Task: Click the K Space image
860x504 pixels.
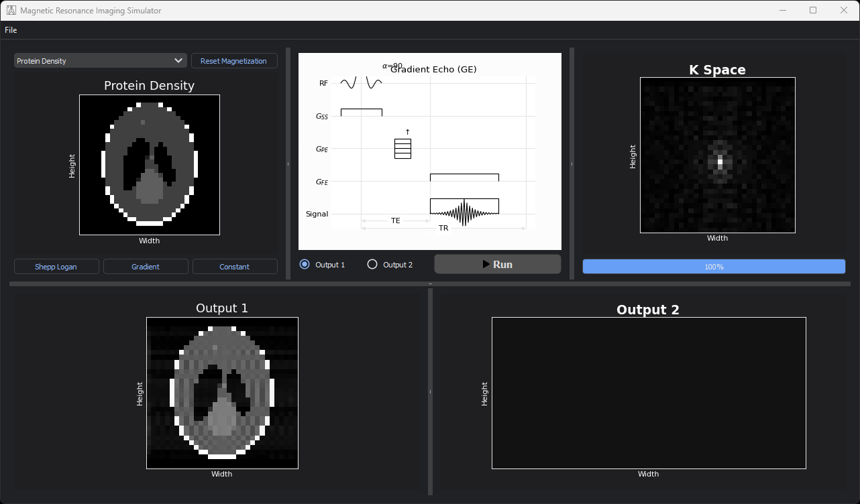Action: point(718,155)
